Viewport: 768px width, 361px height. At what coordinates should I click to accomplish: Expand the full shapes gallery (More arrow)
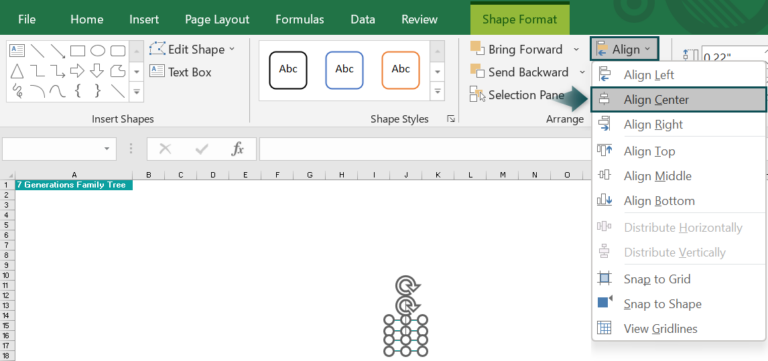point(137,92)
